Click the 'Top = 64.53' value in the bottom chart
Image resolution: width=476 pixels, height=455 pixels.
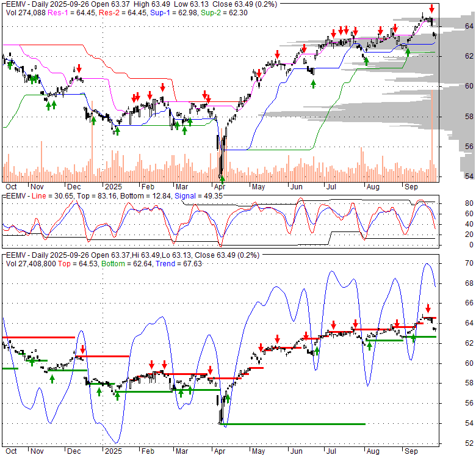[x=78, y=264]
